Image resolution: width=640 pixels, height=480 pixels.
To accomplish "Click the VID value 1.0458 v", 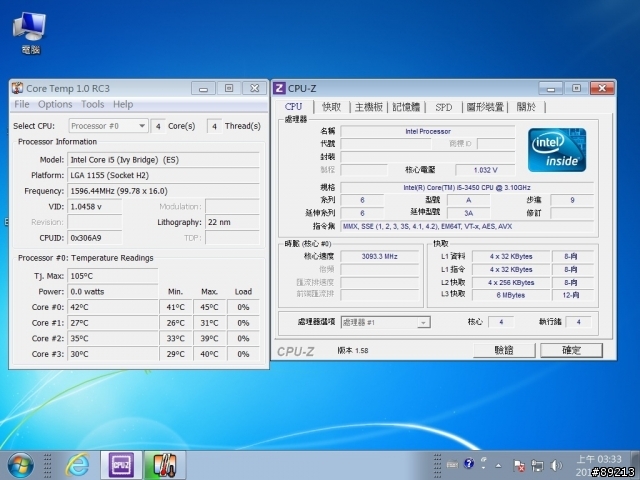I will point(95,207).
